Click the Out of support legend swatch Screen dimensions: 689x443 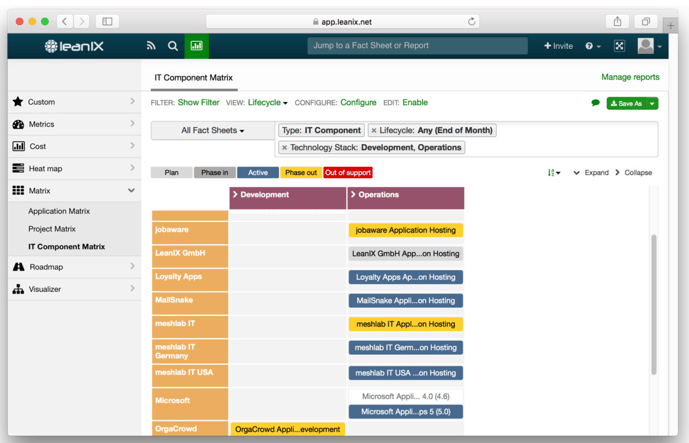(x=348, y=173)
